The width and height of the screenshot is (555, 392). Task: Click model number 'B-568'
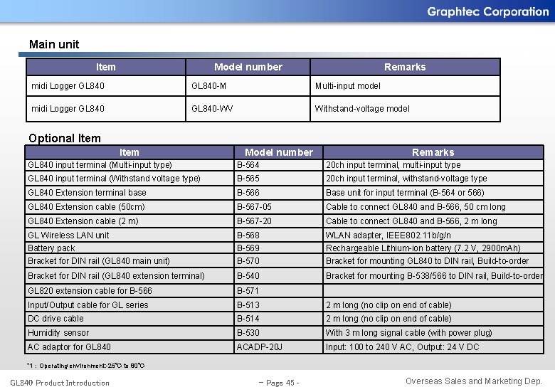248,235
